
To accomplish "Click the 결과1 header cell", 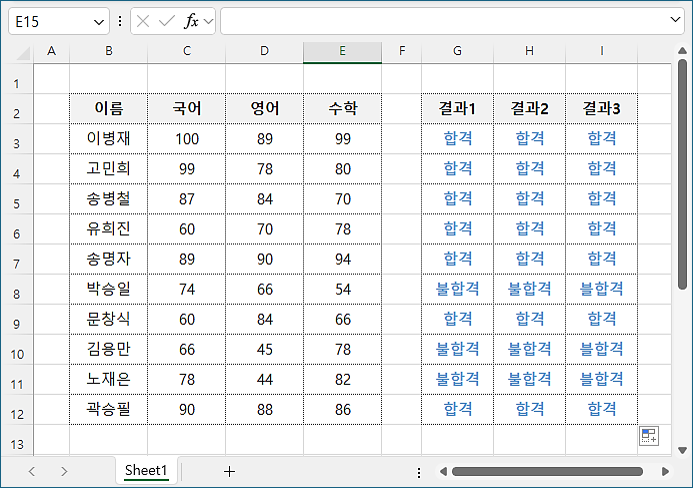I will [457, 108].
